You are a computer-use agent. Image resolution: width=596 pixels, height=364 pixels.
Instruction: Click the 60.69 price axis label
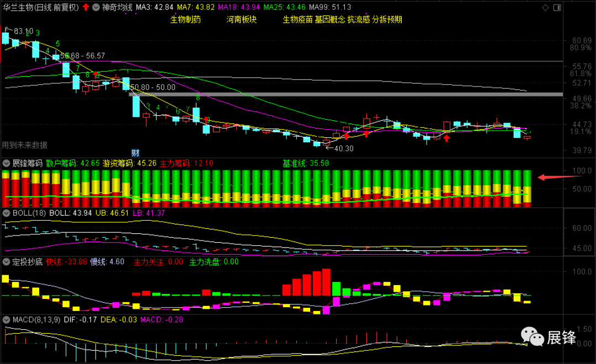click(582, 40)
